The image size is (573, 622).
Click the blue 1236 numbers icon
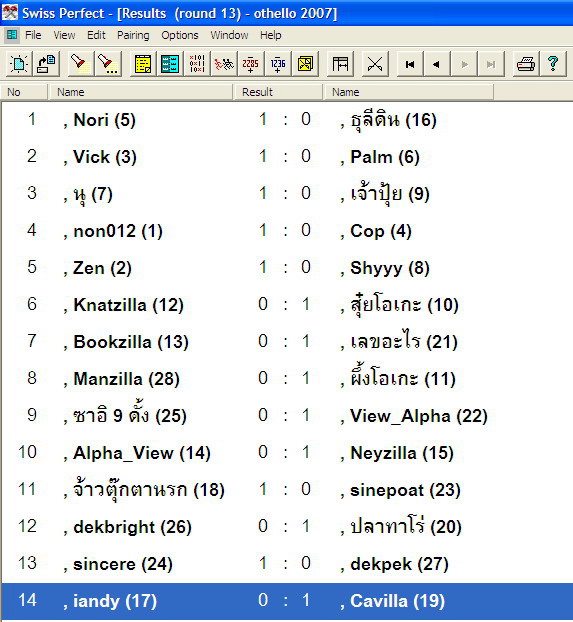tap(278, 64)
